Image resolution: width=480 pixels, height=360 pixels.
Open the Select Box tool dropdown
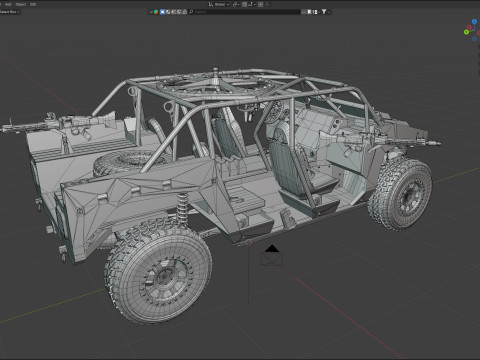point(9,12)
